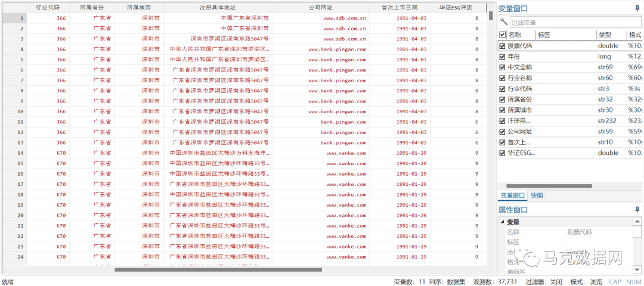Uncheck the 年份 variable checkbox
The height and width of the screenshot is (286, 644).
click(502, 57)
